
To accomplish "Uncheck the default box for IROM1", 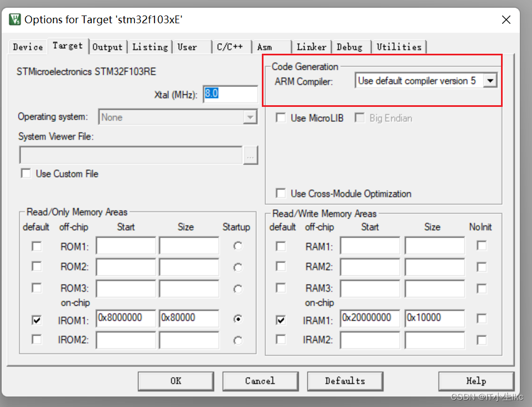I will 36,320.
